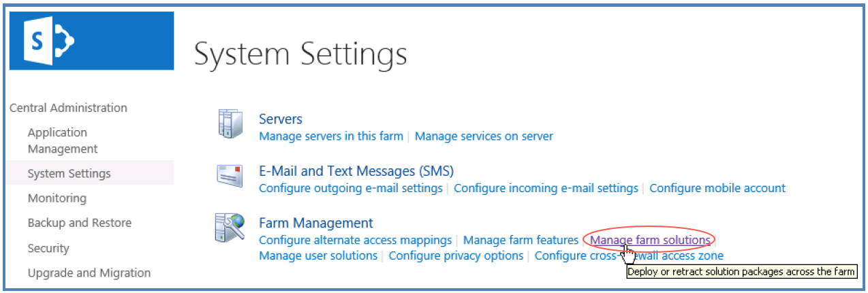This screenshot has width=868, height=293.
Task: Click the Servers section icon
Action: pos(230,124)
